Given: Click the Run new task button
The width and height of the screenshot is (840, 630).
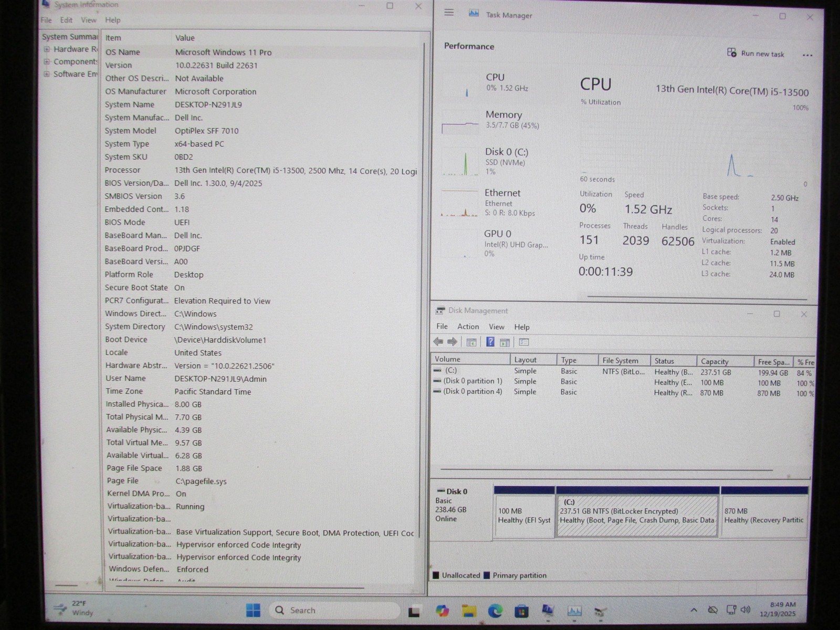Looking at the screenshot, I should click(x=755, y=54).
